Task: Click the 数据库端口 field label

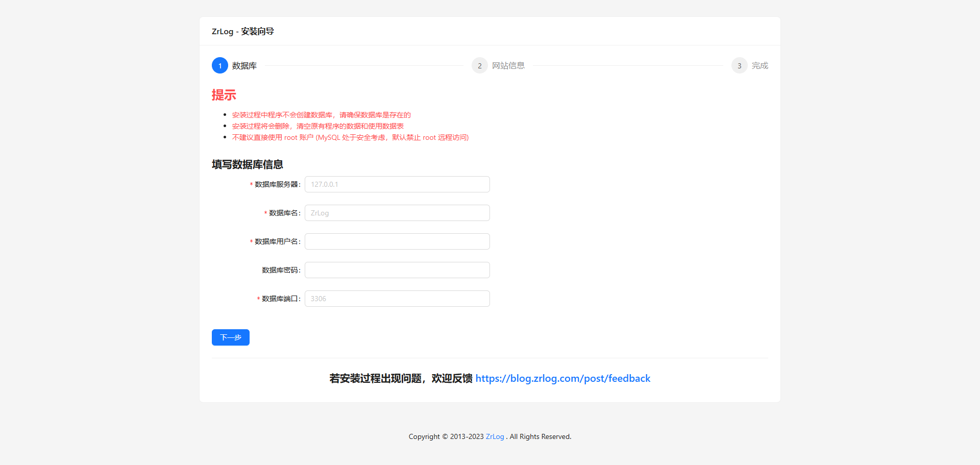Action: click(x=280, y=299)
